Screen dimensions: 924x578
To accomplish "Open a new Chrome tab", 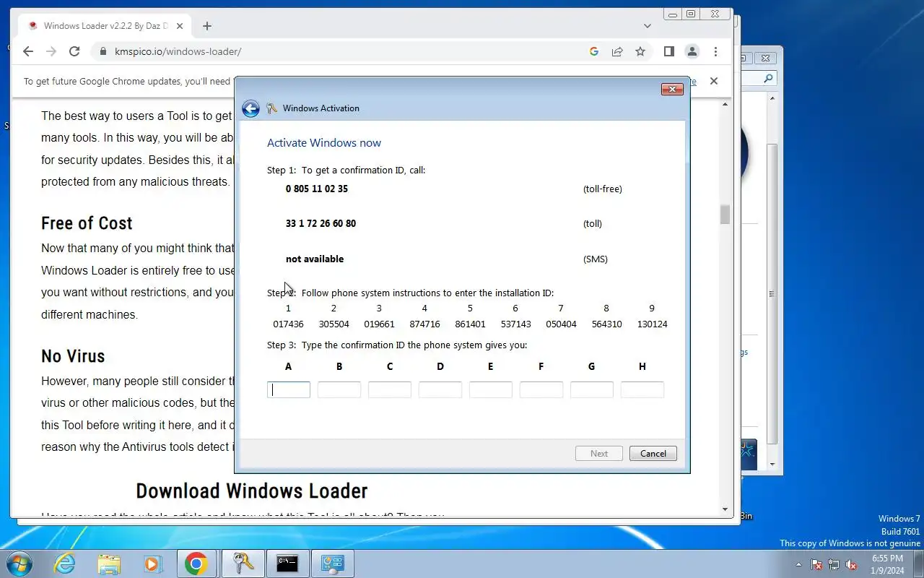I will 207,26.
